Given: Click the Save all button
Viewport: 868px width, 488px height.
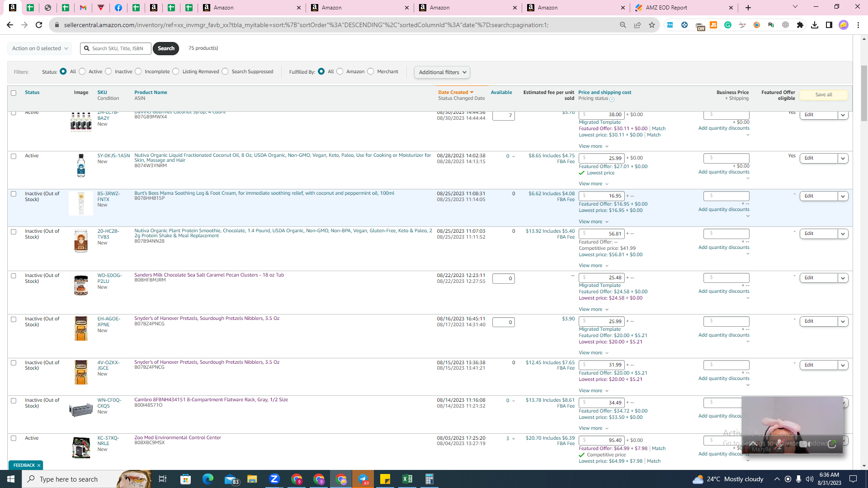Looking at the screenshot, I should click(824, 95).
